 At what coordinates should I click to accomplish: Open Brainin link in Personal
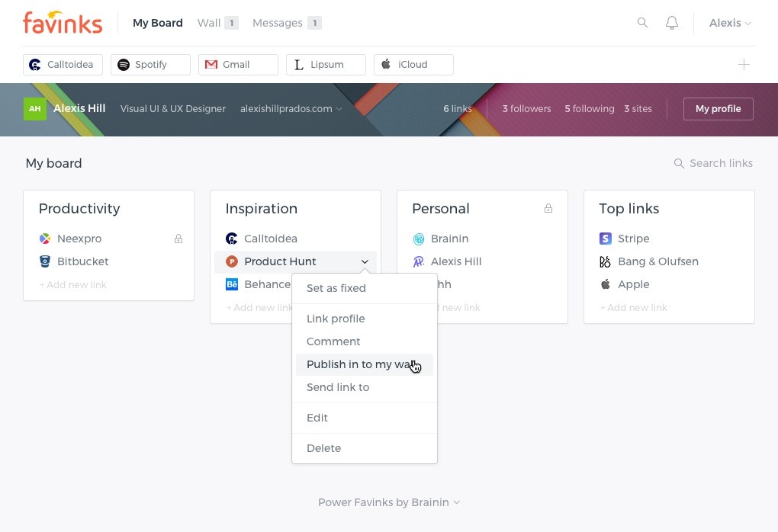coord(449,239)
